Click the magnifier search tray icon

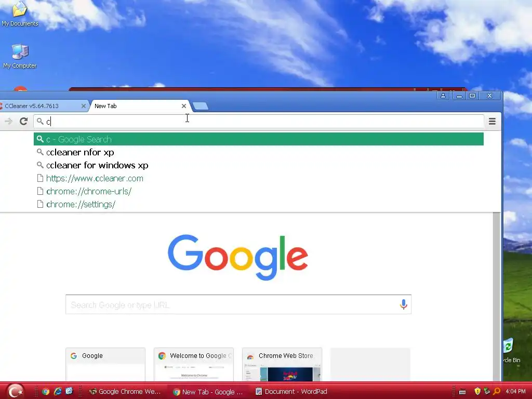pyautogui.click(x=497, y=391)
